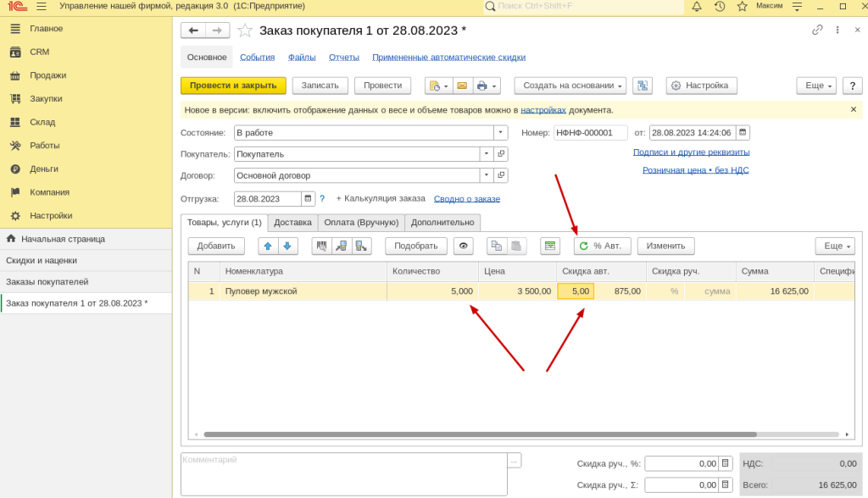
Task: Switch to Доставка tab
Action: (x=292, y=223)
